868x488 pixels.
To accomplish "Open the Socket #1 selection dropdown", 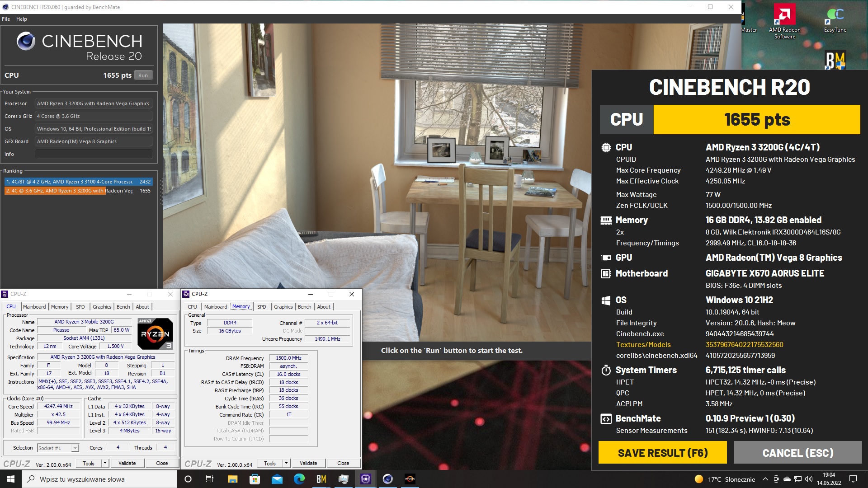I will (x=58, y=448).
